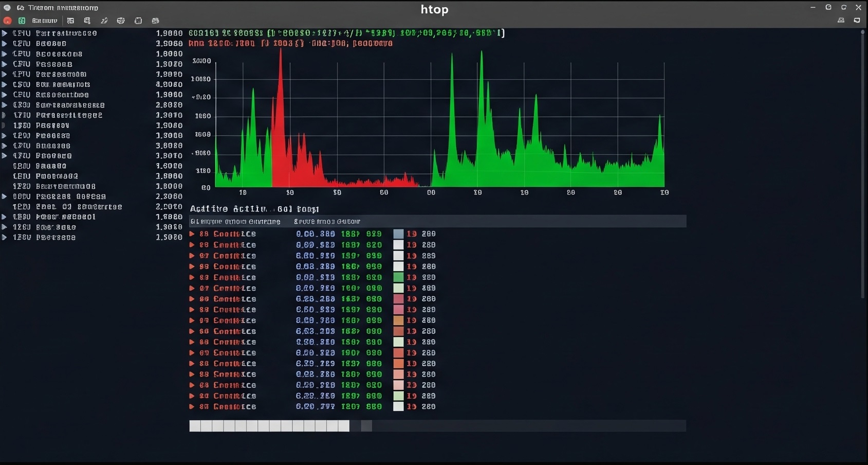The height and width of the screenshot is (465, 868).
Task: Click the second column header of the process table
Action: 327,222
